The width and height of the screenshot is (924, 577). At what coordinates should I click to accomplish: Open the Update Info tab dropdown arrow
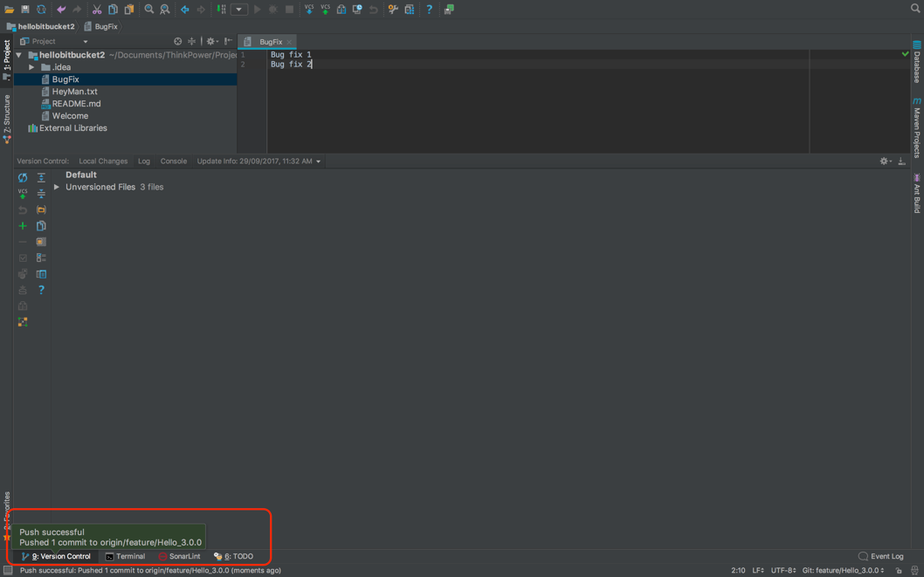point(319,161)
